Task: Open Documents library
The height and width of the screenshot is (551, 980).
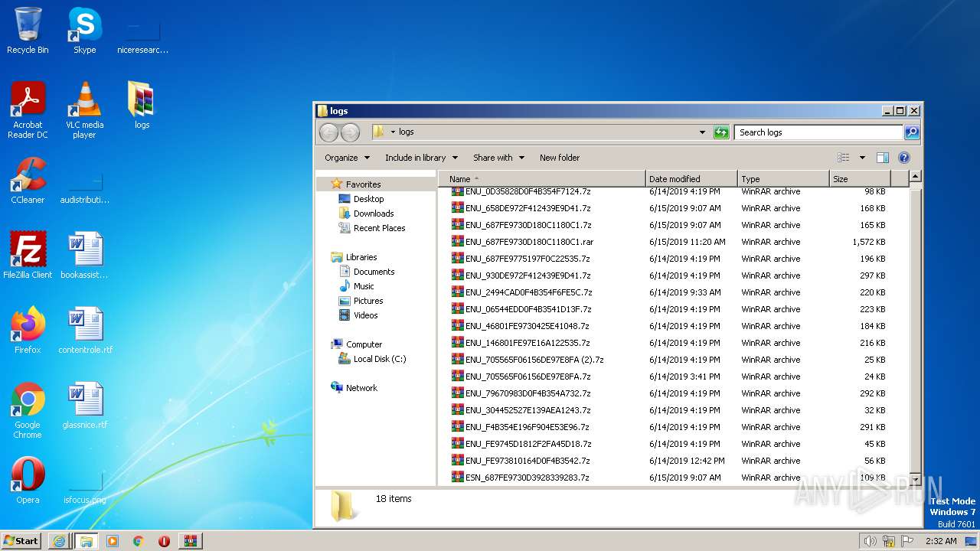Action: [374, 272]
